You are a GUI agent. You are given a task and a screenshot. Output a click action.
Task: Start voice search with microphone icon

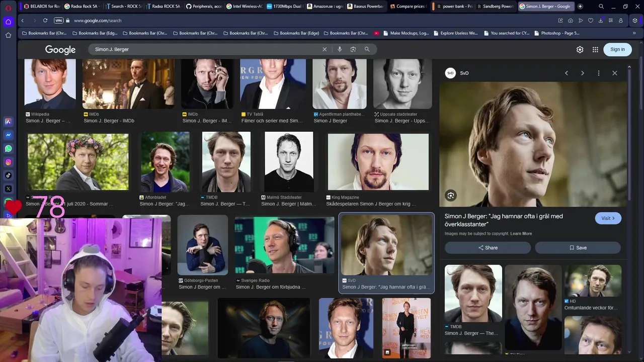point(340,49)
